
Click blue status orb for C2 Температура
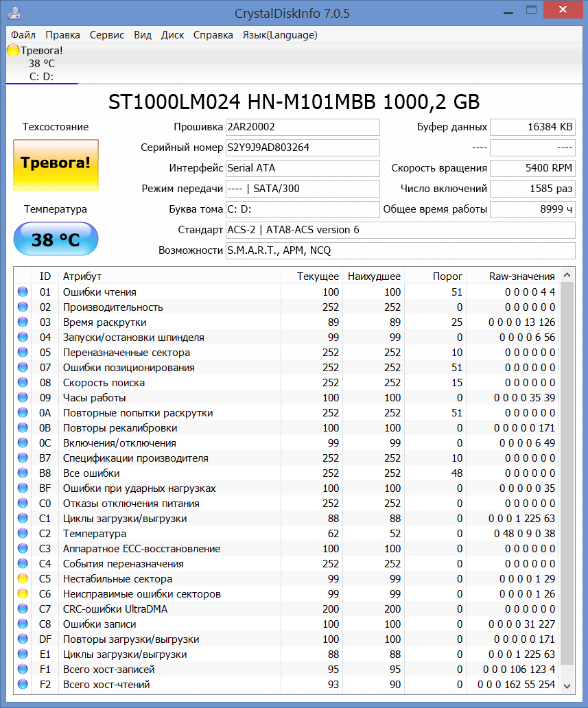pos(23,533)
